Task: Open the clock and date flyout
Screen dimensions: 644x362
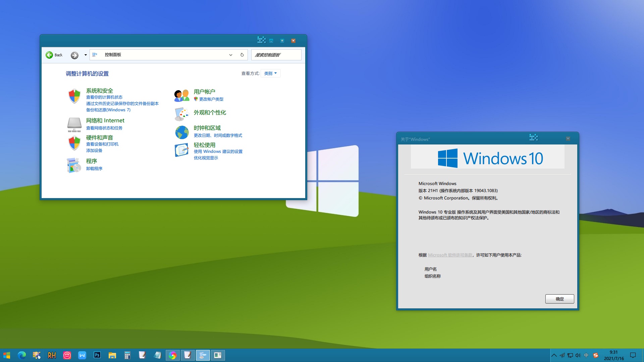Action: (614, 355)
